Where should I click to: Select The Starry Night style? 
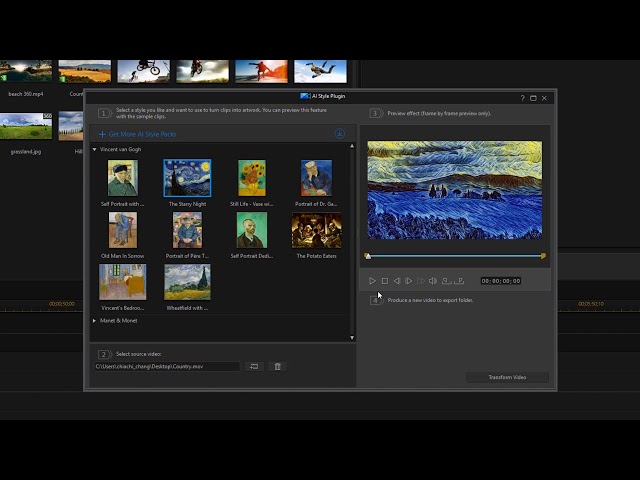coord(187,178)
